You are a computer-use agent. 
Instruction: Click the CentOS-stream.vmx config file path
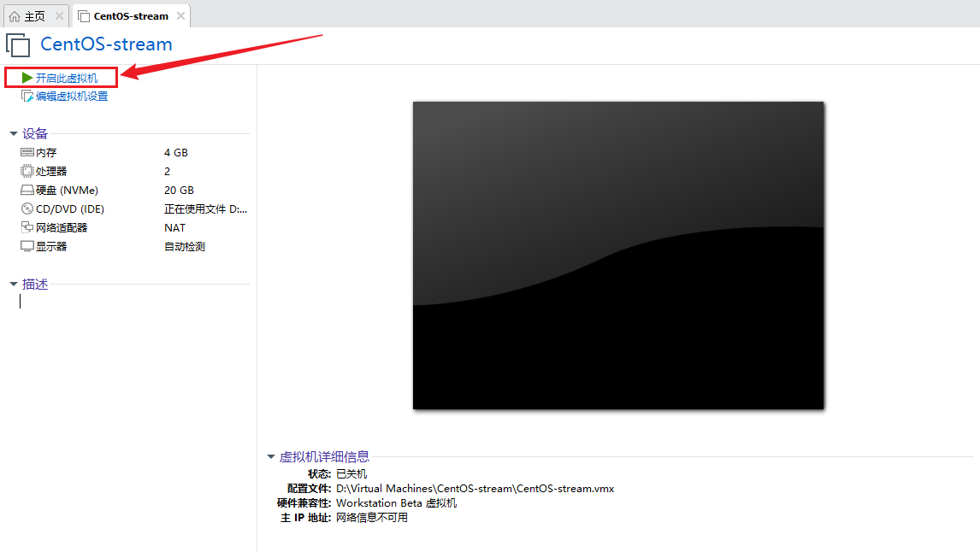pos(475,488)
